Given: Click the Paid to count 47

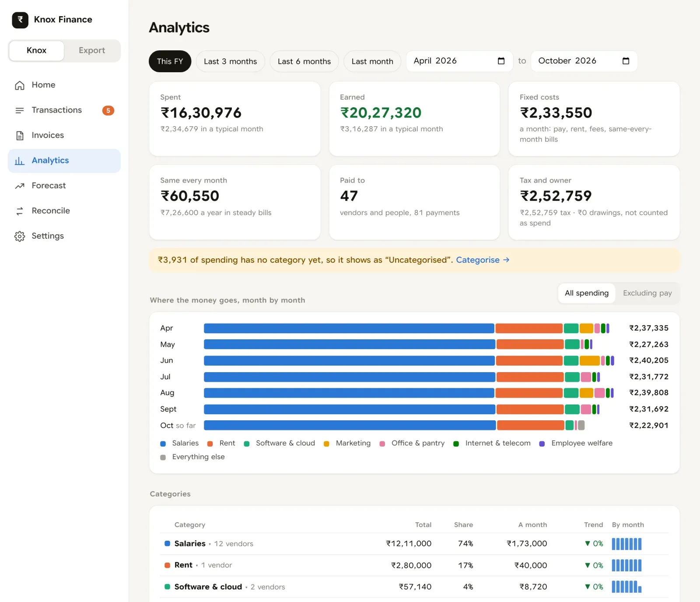Looking at the screenshot, I should coord(349,196).
